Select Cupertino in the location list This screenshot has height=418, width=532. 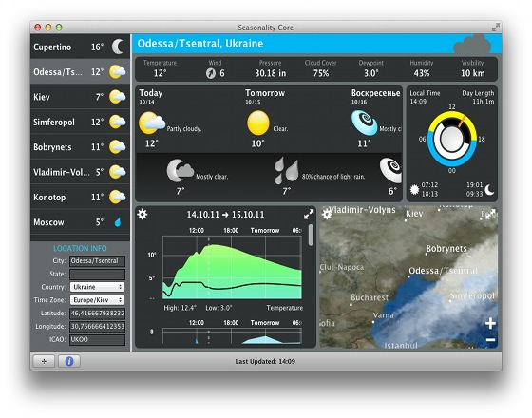point(80,47)
